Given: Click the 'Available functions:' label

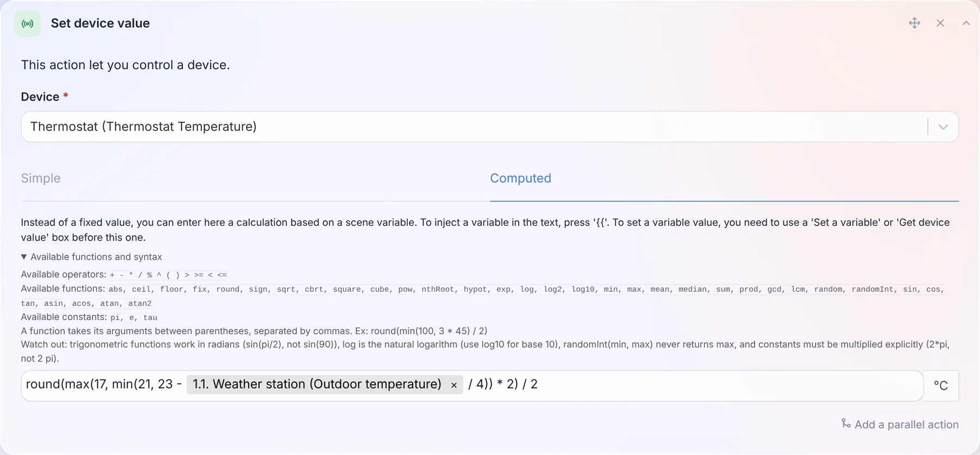Looking at the screenshot, I should point(63,288).
